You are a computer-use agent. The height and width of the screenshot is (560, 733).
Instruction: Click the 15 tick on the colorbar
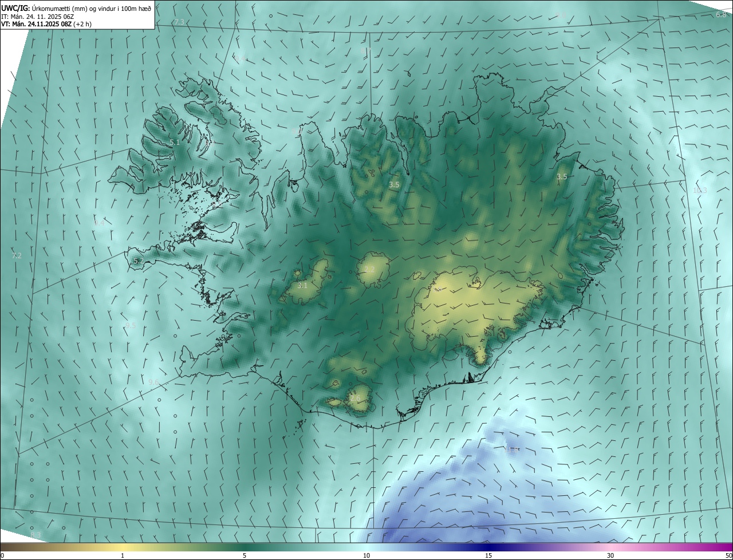tap(488, 555)
